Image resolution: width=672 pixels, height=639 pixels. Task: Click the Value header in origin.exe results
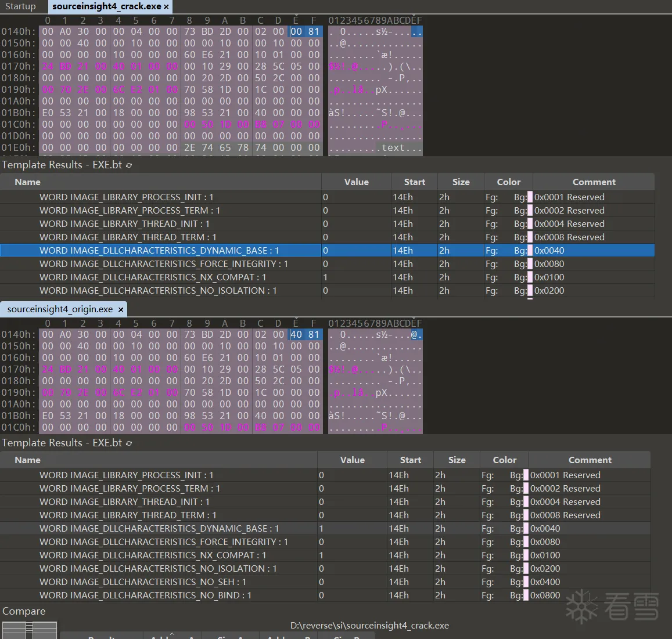[353, 460]
